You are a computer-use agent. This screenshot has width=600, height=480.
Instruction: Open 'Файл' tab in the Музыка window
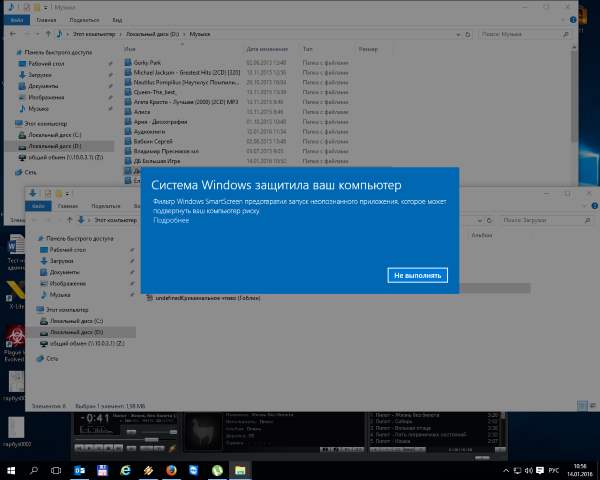(17, 20)
